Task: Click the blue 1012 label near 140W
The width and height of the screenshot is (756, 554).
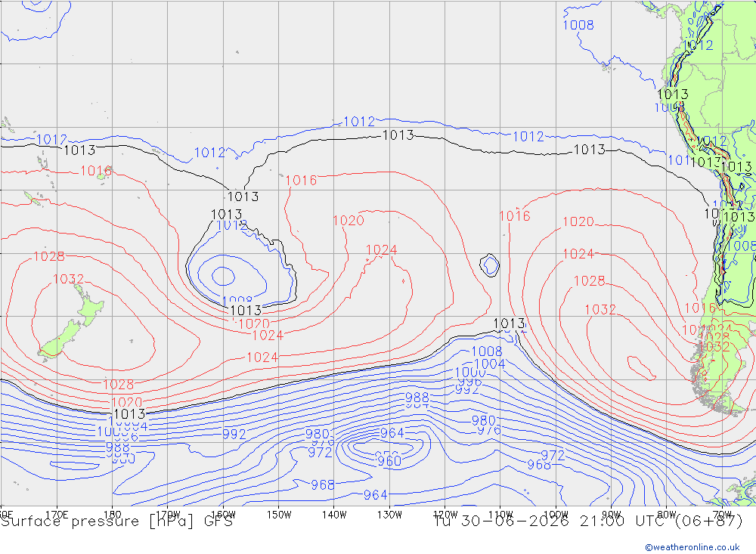Action: click(x=359, y=122)
